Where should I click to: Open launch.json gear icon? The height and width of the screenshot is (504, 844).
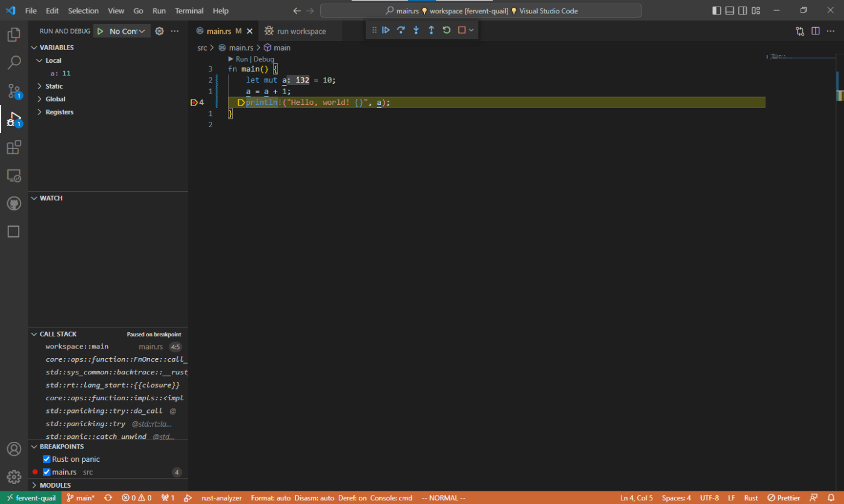(x=160, y=31)
